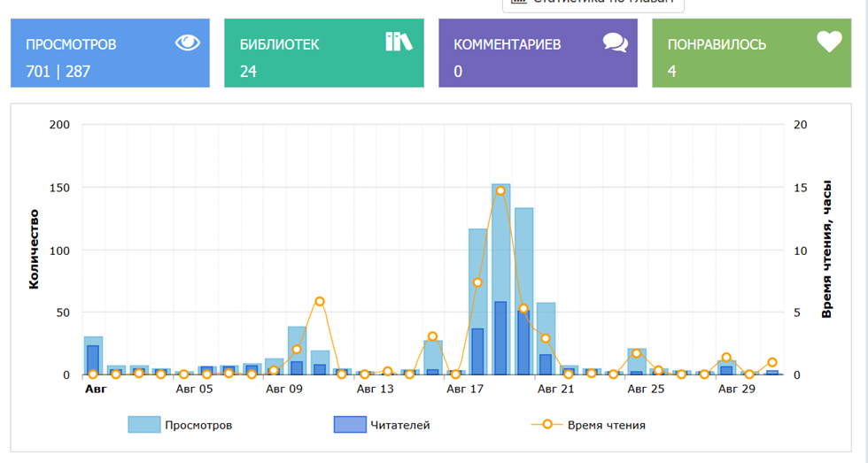Click the eye icon on the Просмотров card
This screenshot has width=868, height=463.
[x=187, y=42]
